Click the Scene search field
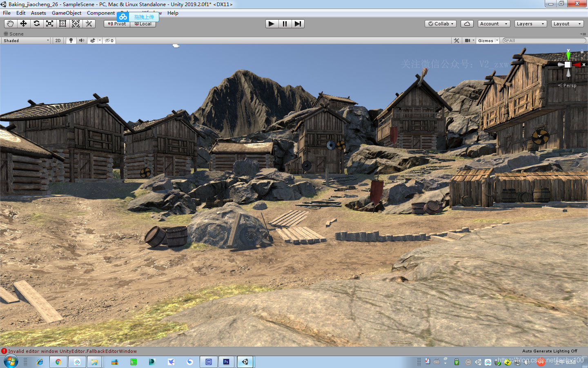Screen dimensions: 588x368 click(x=544, y=40)
